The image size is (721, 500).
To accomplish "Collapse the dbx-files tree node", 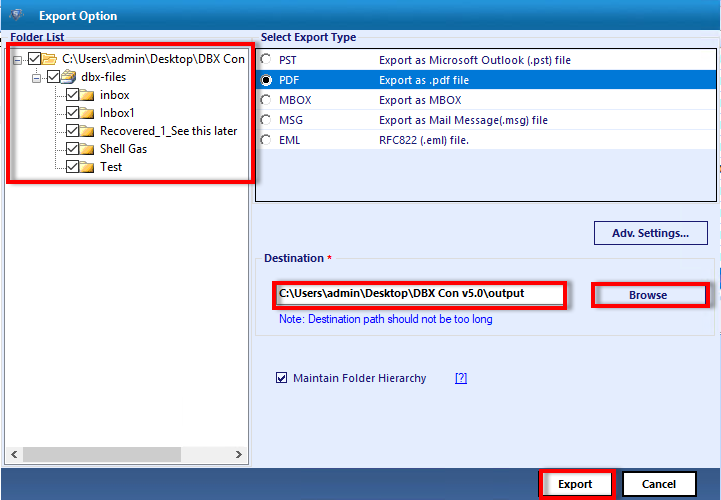I will (x=36, y=78).
